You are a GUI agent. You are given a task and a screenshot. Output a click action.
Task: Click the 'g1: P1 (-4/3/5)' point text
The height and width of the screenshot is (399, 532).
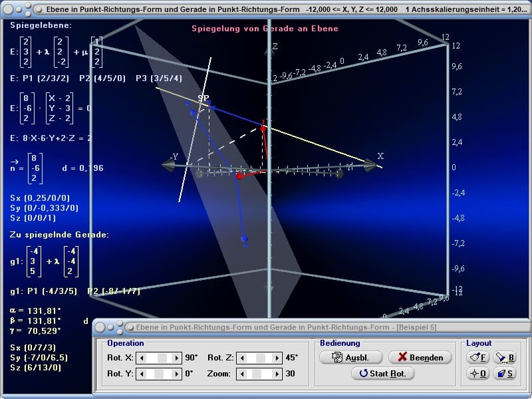click(43, 291)
